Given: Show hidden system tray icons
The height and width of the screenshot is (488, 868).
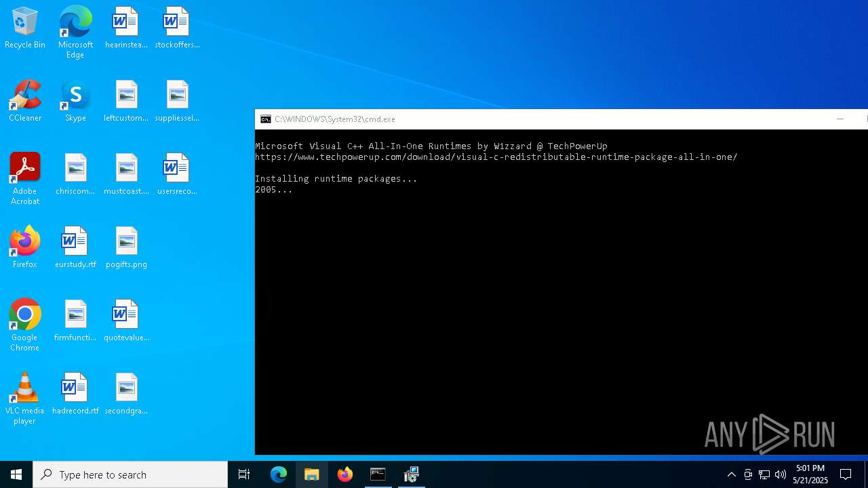Looking at the screenshot, I should click(x=731, y=474).
